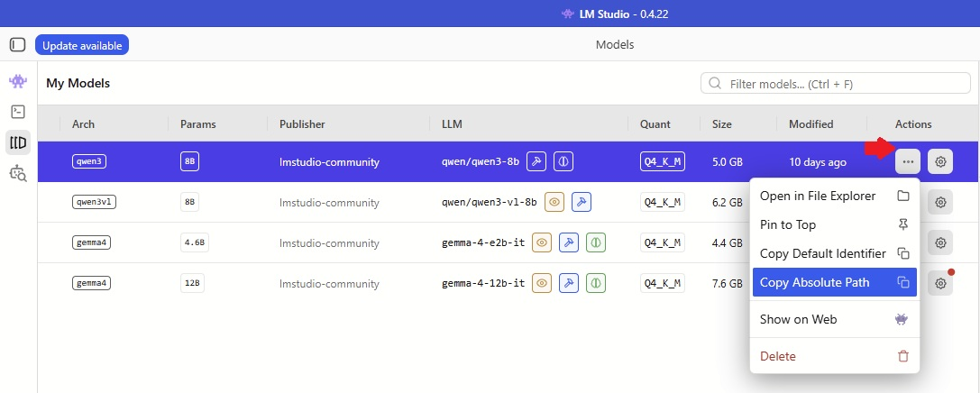
Task: Sort by the Size column header
Action: click(722, 123)
